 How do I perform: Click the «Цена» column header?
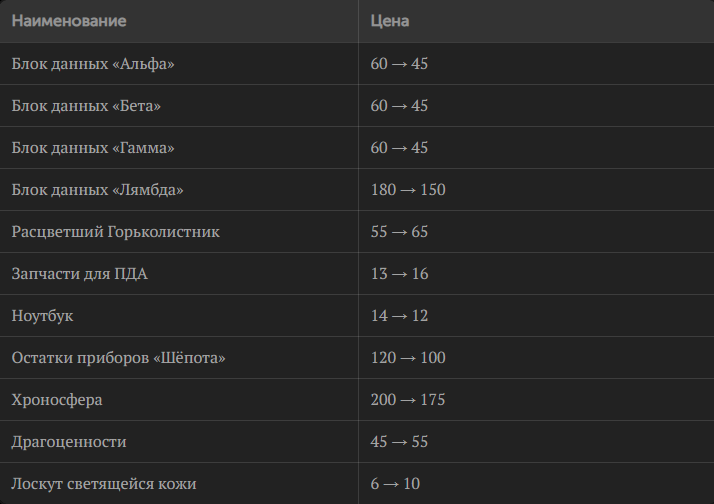pos(389,20)
